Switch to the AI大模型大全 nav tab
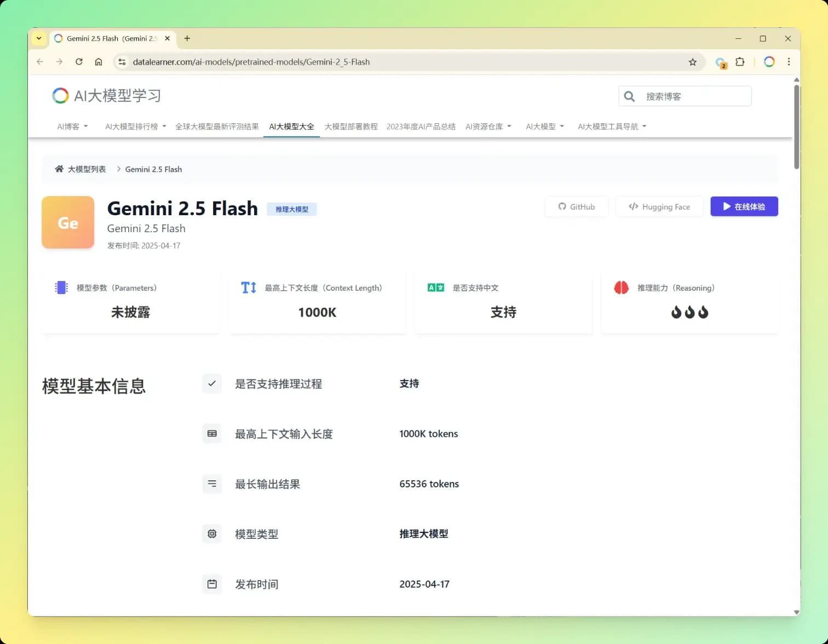Image resolution: width=828 pixels, height=644 pixels. click(291, 126)
